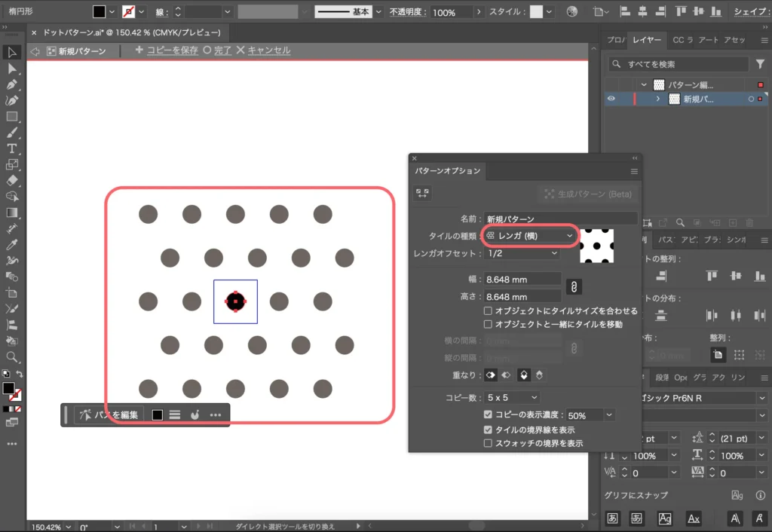
Task: Click the パターンオプション panel tab
Action: [447, 171]
